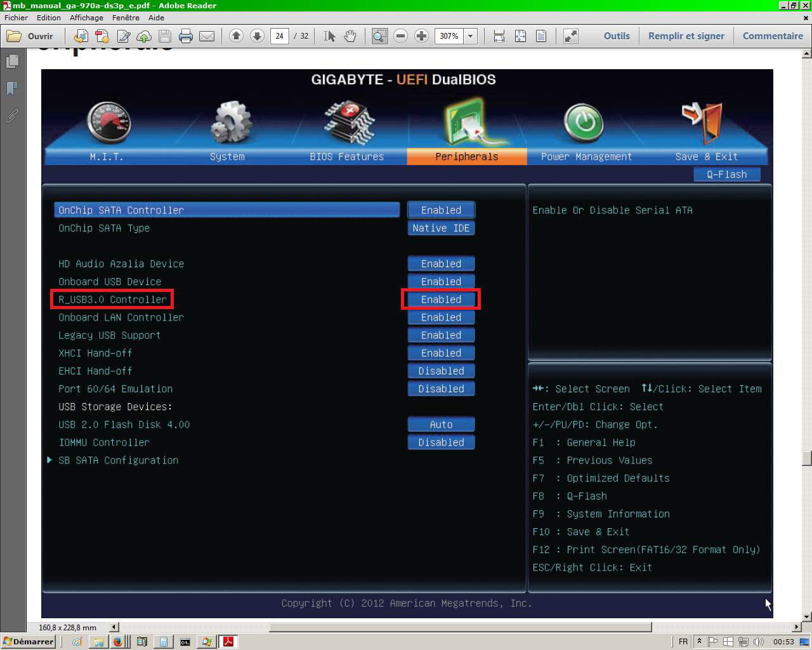The width and height of the screenshot is (812, 650).
Task: Select the marquee zoom tool
Action: (x=379, y=36)
